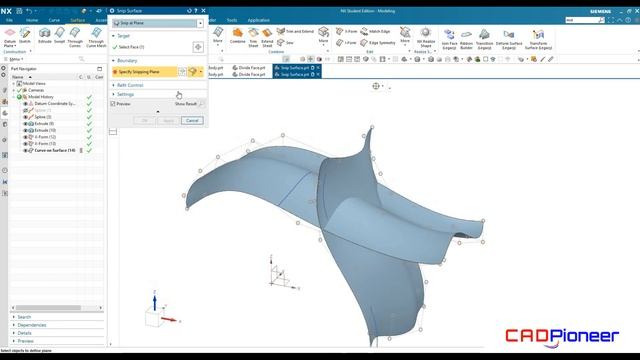The image size is (640, 360).
Task: Select the Match Edge tool
Action: (x=375, y=31)
